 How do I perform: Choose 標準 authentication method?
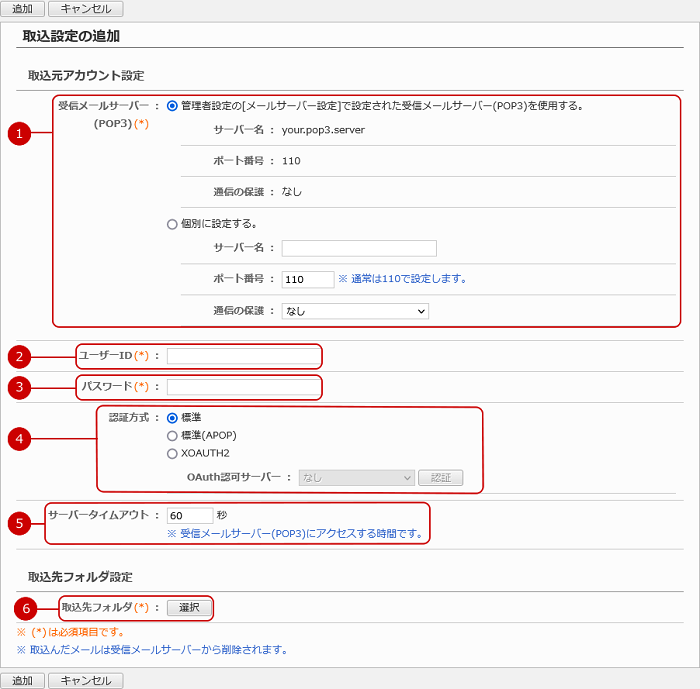click(173, 418)
